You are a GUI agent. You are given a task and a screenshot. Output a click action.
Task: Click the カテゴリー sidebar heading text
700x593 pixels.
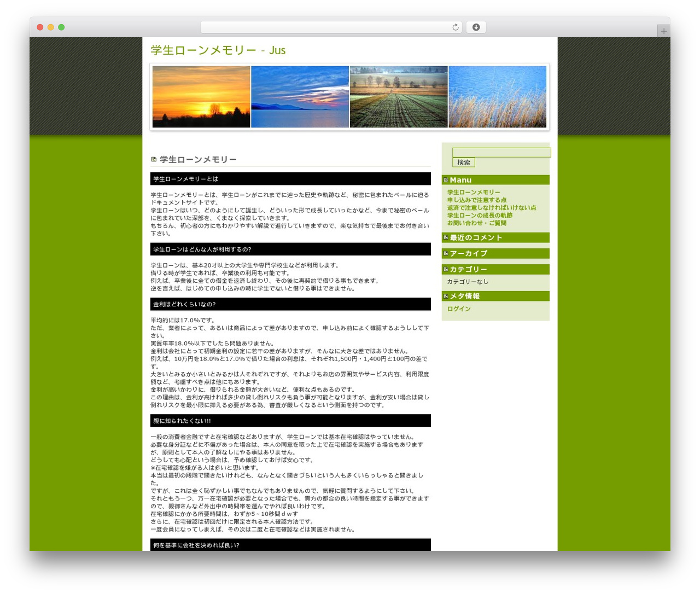pos(469,269)
